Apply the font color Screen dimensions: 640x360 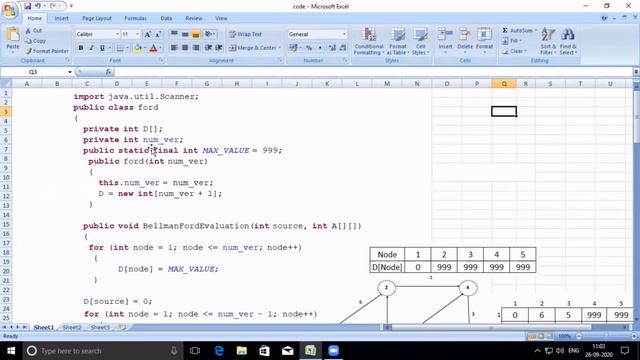pyautogui.click(x=153, y=48)
